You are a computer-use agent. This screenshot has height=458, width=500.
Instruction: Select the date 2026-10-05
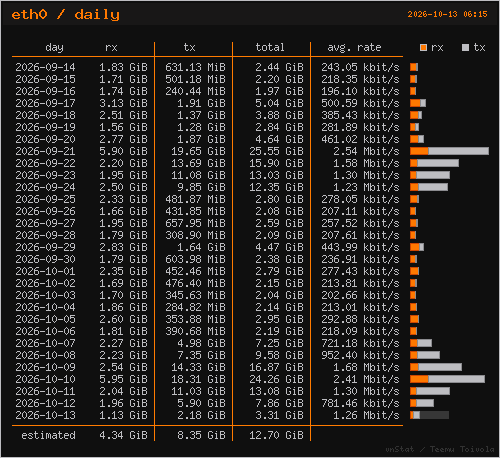click(45, 319)
